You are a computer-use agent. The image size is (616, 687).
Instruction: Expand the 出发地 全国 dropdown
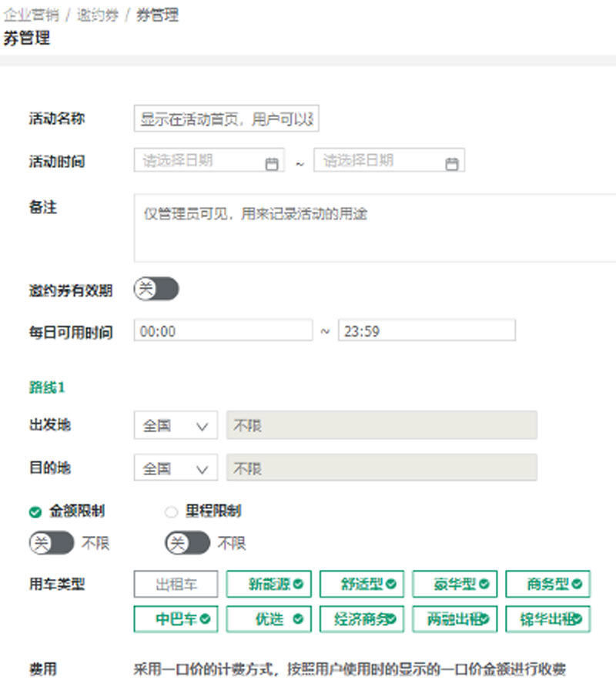[x=176, y=425]
